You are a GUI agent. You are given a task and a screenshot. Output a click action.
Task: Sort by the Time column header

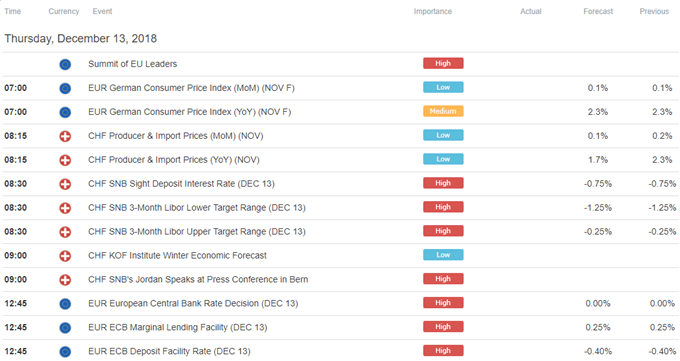(x=13, y=11)
